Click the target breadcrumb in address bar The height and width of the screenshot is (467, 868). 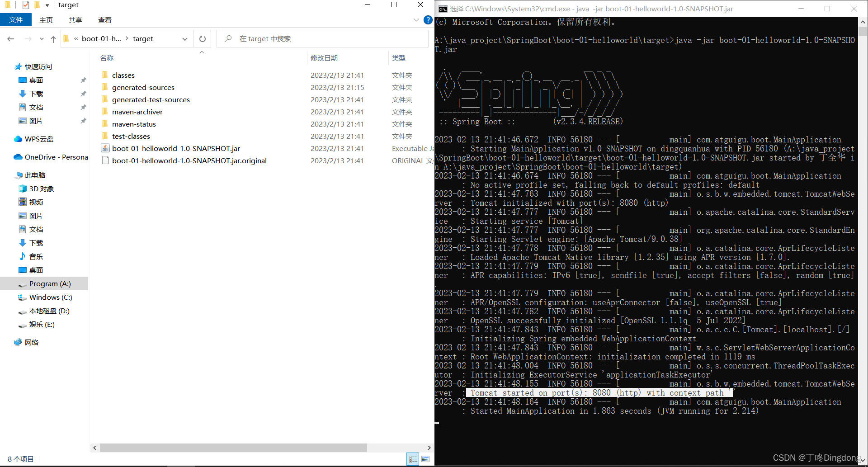[x=143, y=39]
